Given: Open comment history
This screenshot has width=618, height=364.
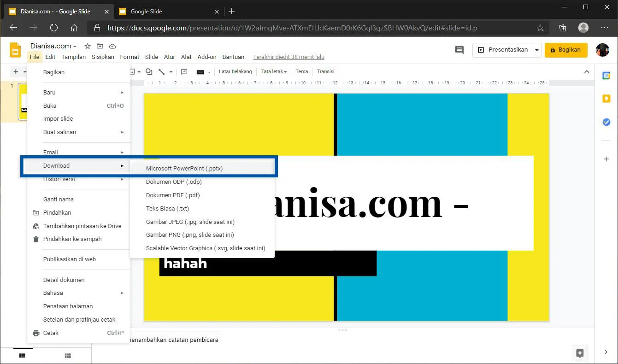Looking at the screenshot, I should pyautogui.click(x=459, y=50).
